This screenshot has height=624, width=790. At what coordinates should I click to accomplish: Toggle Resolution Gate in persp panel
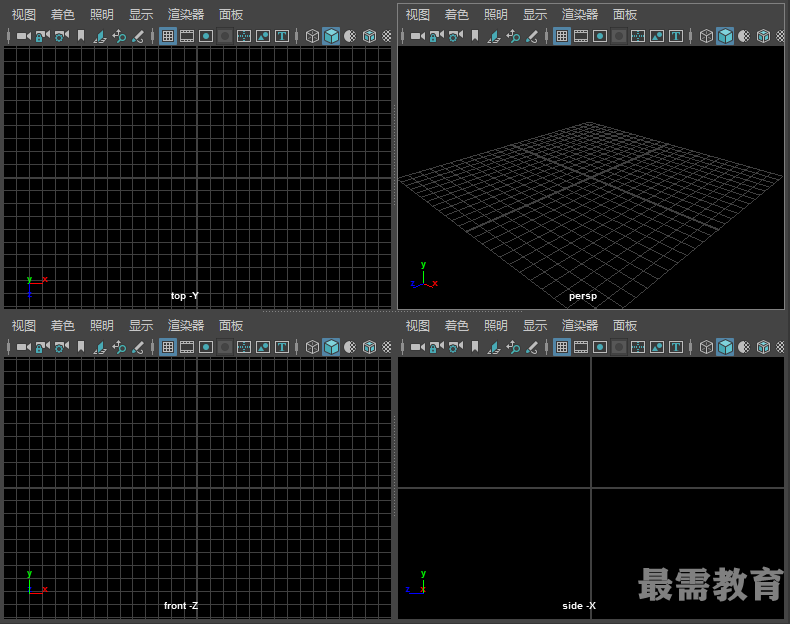pos(600,36)
